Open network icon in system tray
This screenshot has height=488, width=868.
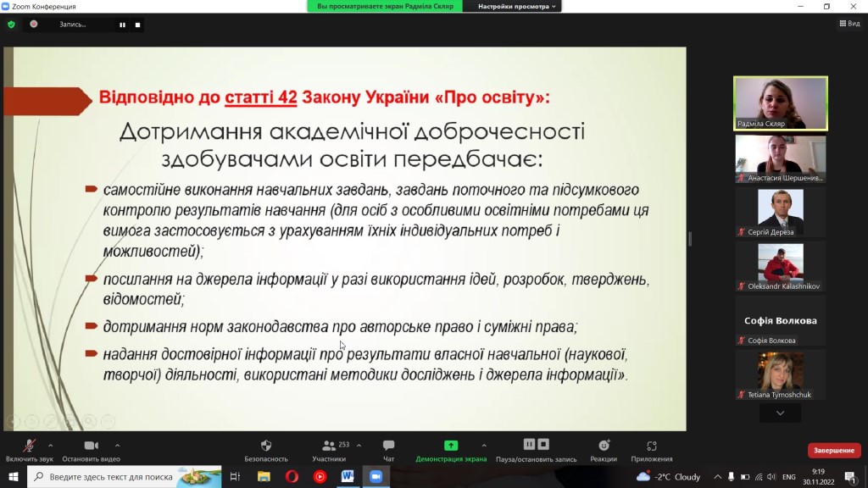pos(759,476)
